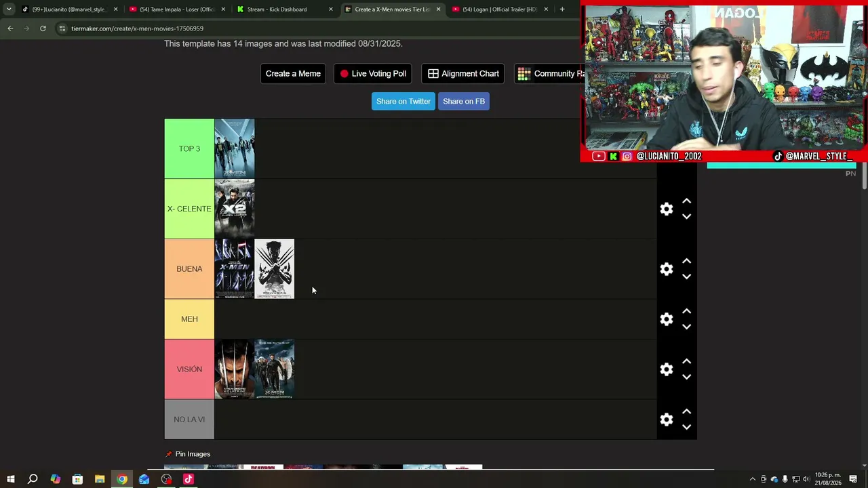This screenshot has width=868, height=488.
Task: Reload the tiermaker page
Action: tap(43, 28)
